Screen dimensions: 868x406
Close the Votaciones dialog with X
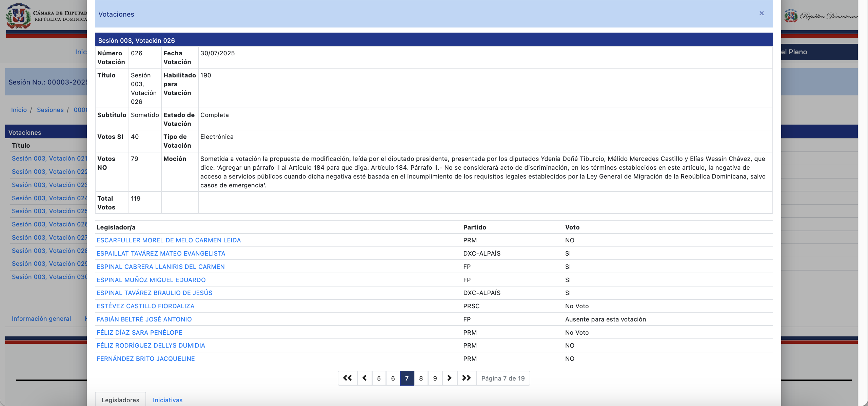(762, 13)
